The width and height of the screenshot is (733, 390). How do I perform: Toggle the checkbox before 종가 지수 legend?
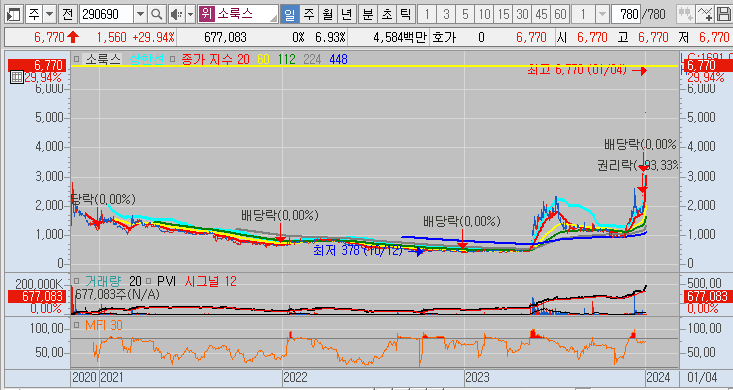173,59
